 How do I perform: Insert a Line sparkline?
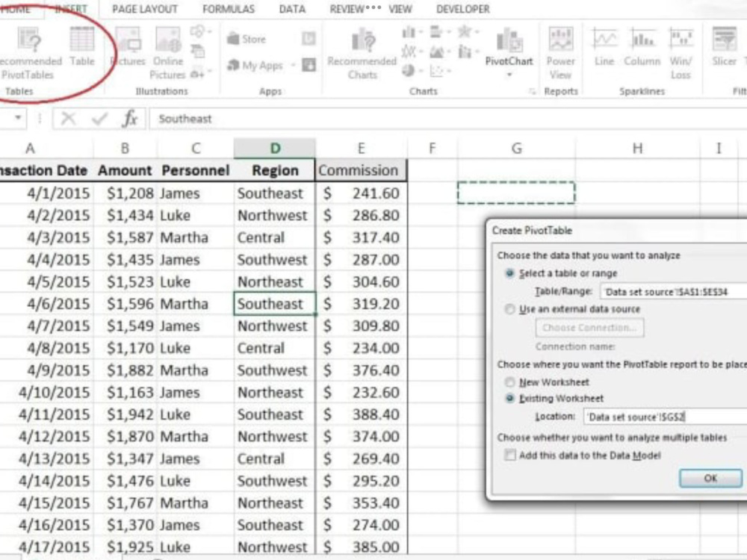point(604,46)
